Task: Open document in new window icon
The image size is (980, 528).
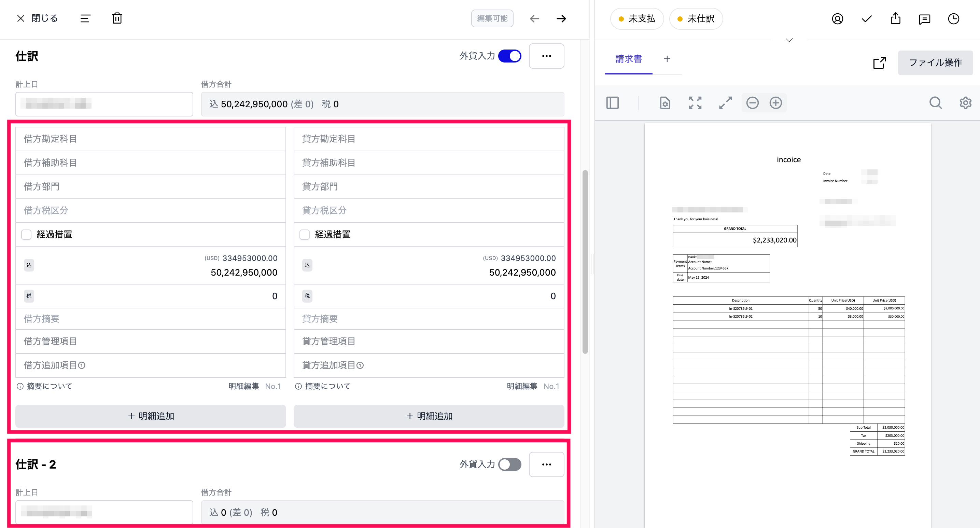Action: (x=879, y=63)
